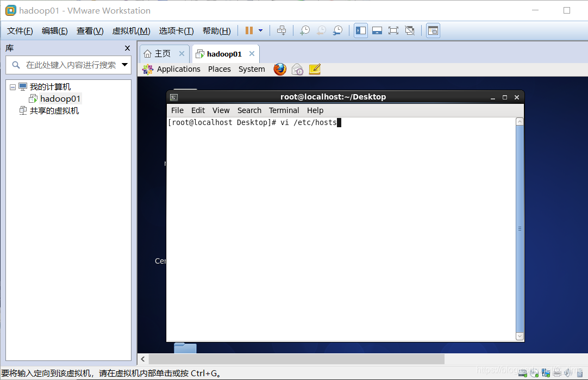The width and height of the screenshot is (588, 380).
Task: Send Ctrl+Alt+Del to the virtual machine
Action: coord(282,30)
